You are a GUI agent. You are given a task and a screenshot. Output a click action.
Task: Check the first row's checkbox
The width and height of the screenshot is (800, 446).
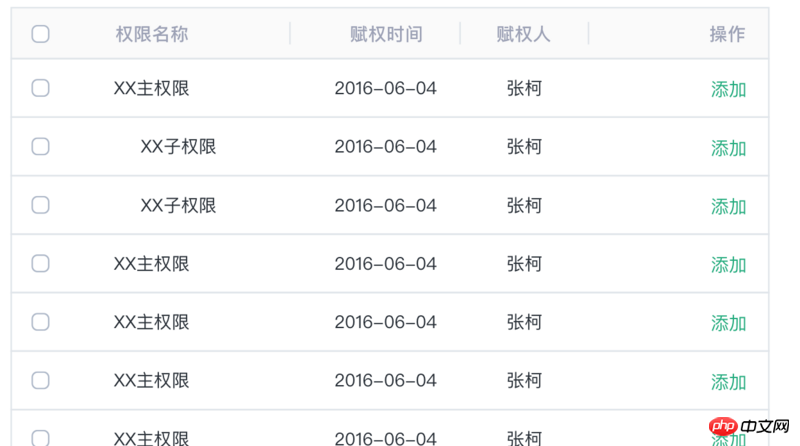(x=40, y=88)
